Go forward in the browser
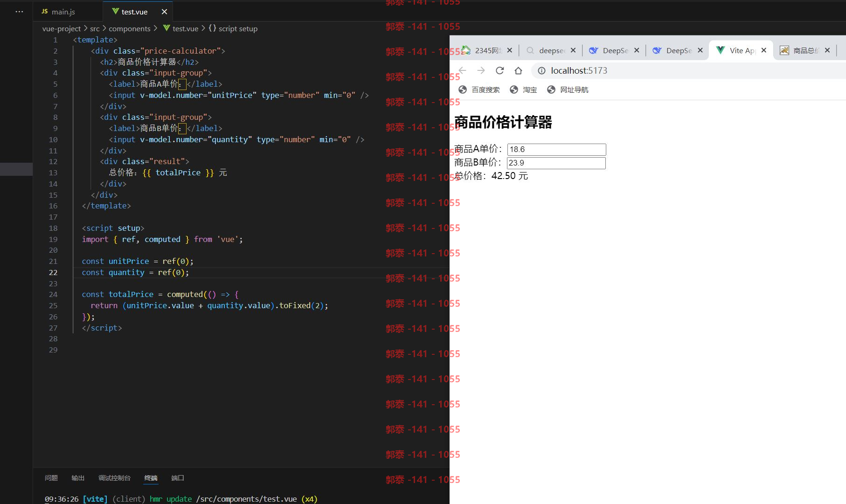This screenshot has width=846, height=504. click(x=481, y=70)
